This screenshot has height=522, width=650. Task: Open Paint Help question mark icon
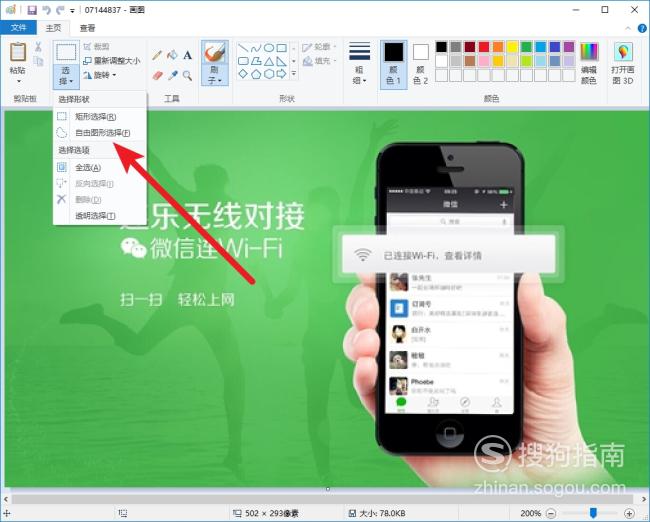pos(642,28)
